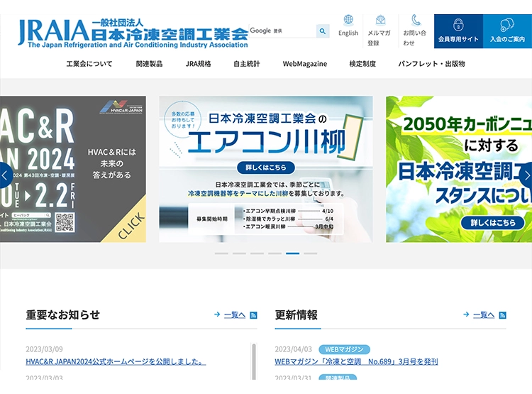Click the HVAC&R JAPAN logo on the banner
This screenshot has width=532, height=394.
coord(122,107)
